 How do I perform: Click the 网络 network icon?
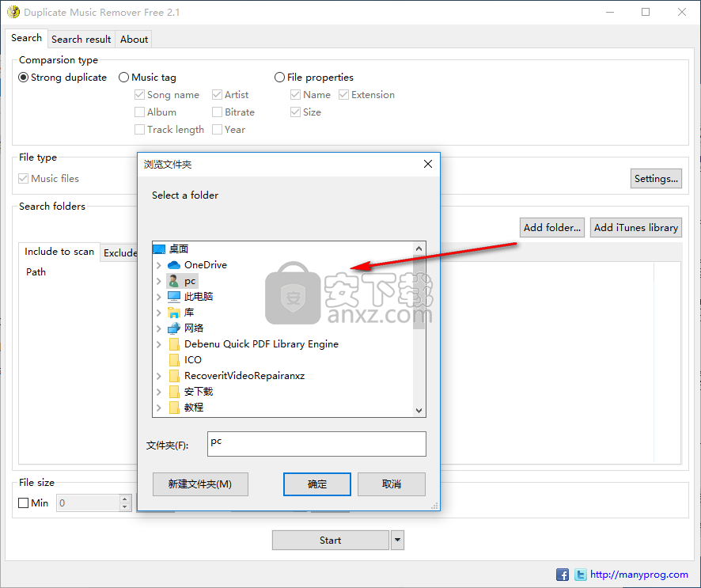point(174,328)
